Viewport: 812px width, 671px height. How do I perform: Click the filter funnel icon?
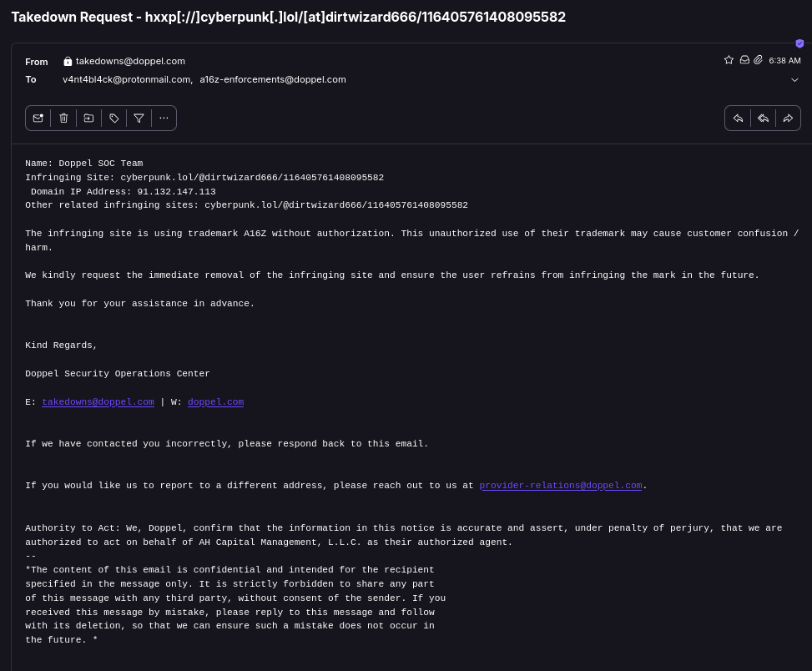pyautogui.click(x=139, y=119)
